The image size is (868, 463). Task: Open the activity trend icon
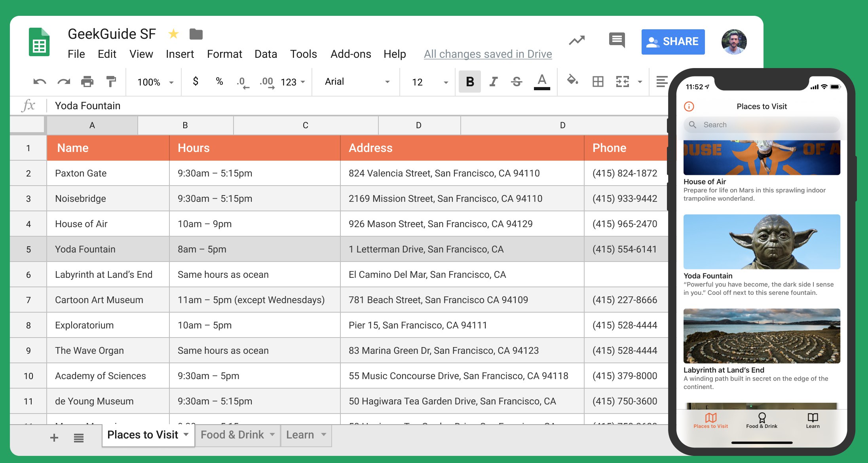tap(577, 40)
